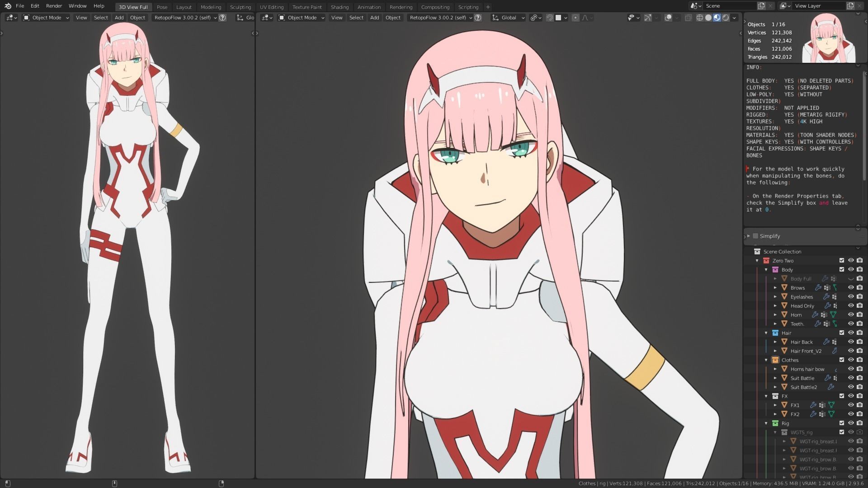The image size is (868, 488).
Task: Open the File menu
Action: [20, 6]
